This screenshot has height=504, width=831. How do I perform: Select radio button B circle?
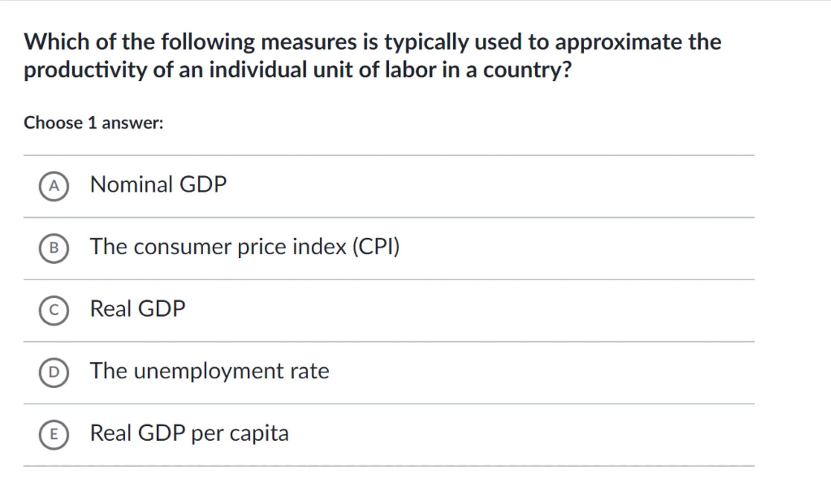54,248
